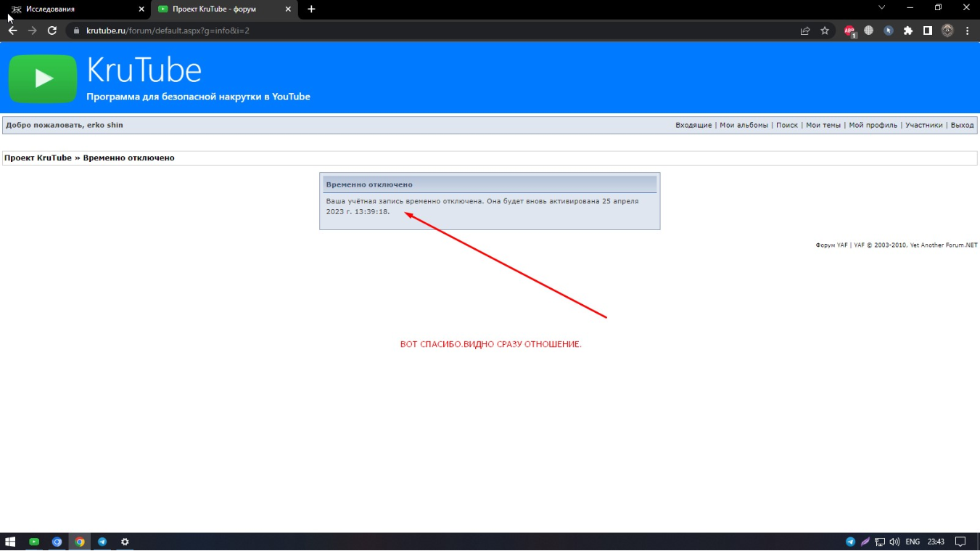Image resolution: width=980 pixels, height=551 pixels.
Task: Click the purple feather tray icon
Action: point(865,542)
